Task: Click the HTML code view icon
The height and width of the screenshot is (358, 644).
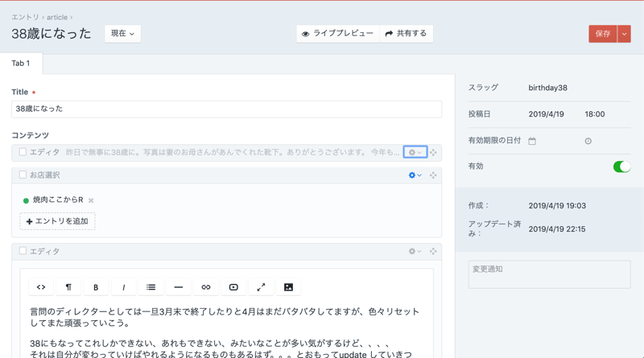Action: tap(41, 287)
